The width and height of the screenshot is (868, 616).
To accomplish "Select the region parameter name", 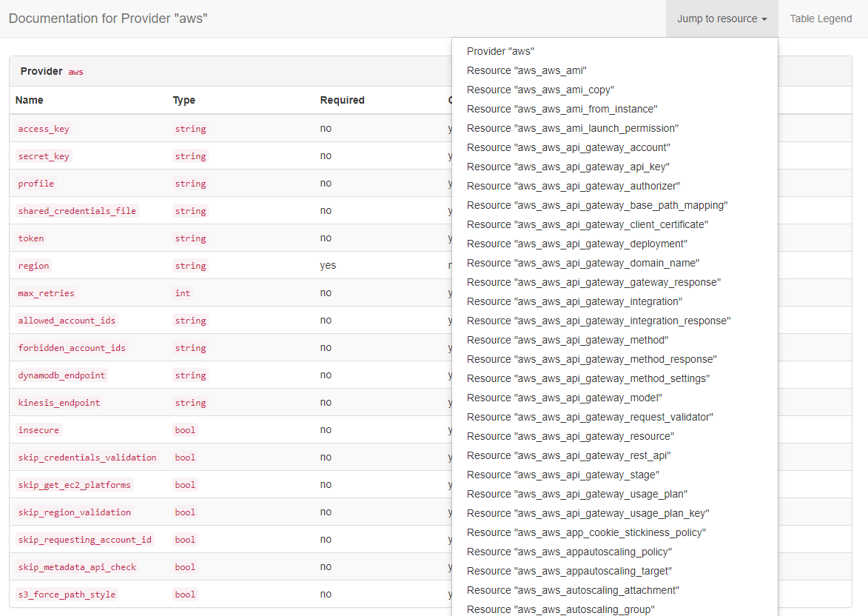I will point(33,266).
